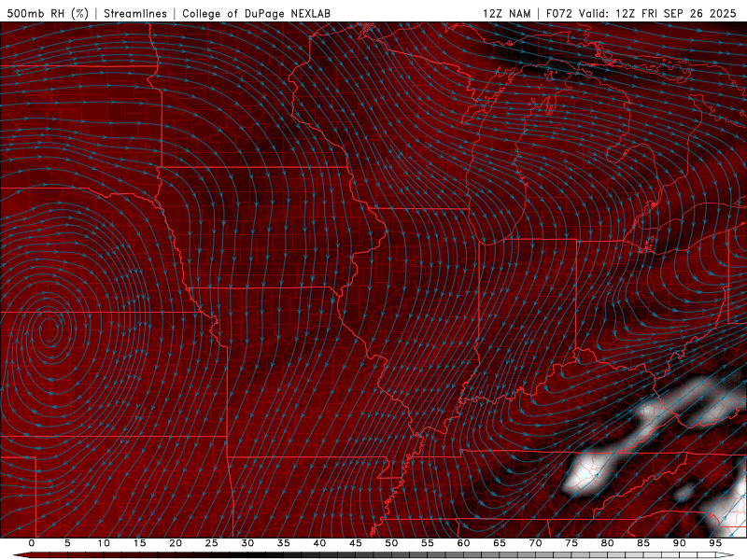
Task: Click the 'Streamlines' label in header
Action: (135, 13)
